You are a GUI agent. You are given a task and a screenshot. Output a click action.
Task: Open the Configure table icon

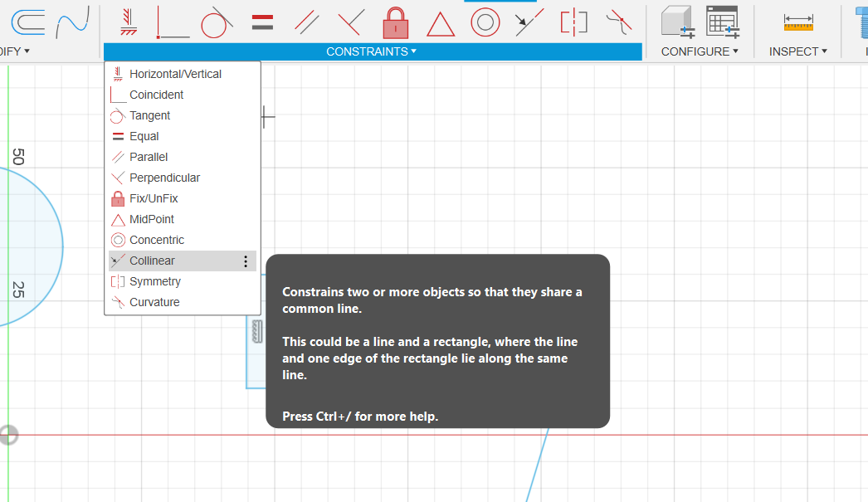pos(723,22)
